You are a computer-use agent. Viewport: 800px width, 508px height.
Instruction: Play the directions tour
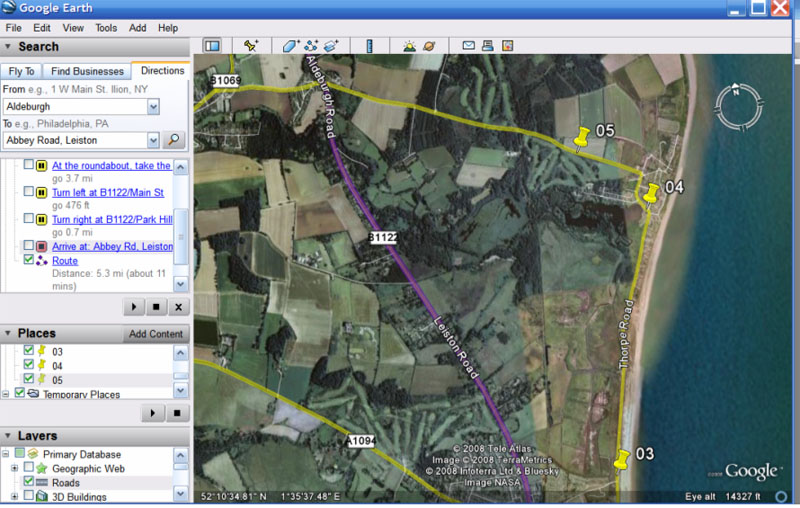(134, 307)
